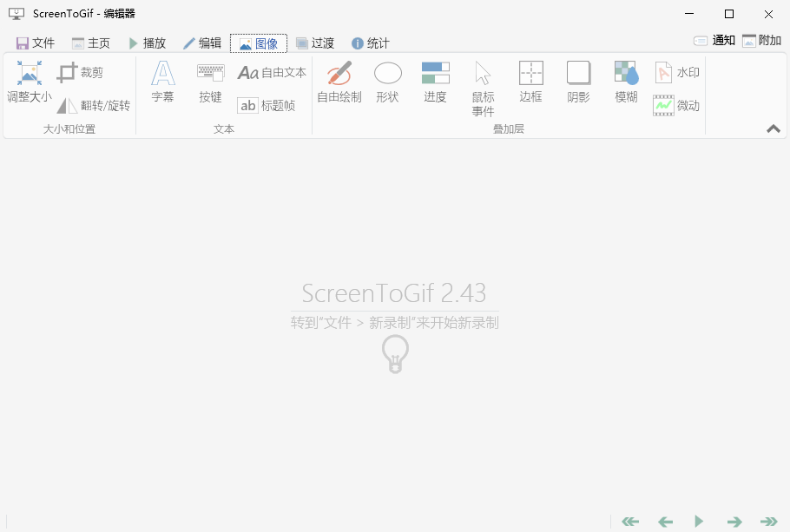The height and width of the screenshot is (532, 790).
Task: Switch to the 统计 (Statistics) tab
Action: (x=370, y=42)
